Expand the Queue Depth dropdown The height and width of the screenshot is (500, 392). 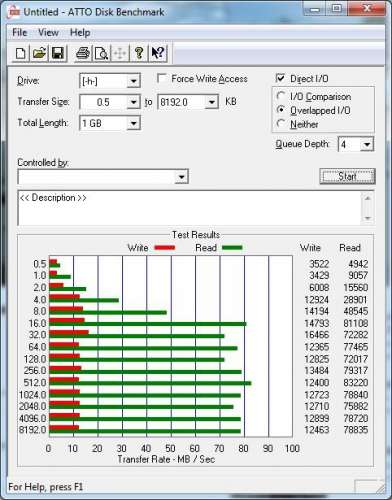pos(367,145)
